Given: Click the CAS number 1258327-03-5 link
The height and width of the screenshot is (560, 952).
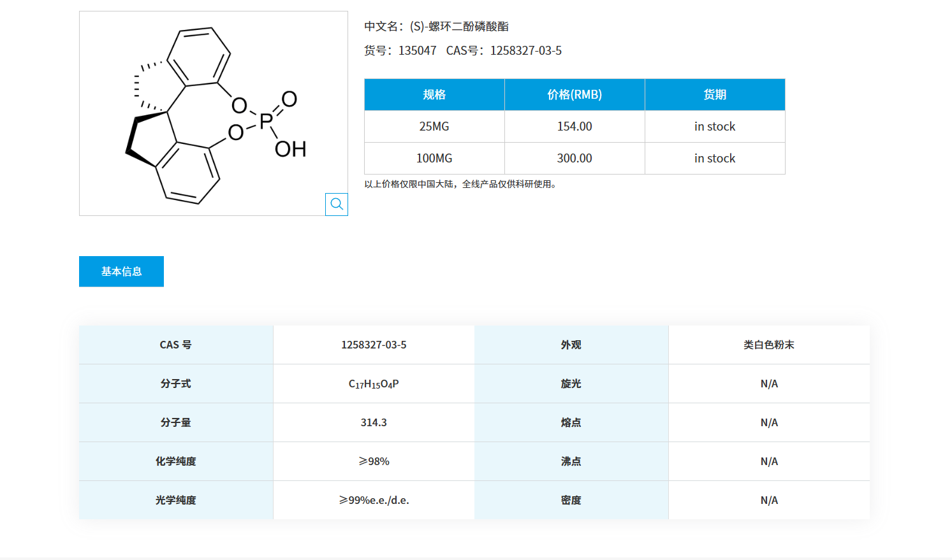Looking at the screenshot, I should (x=525, y=50).
